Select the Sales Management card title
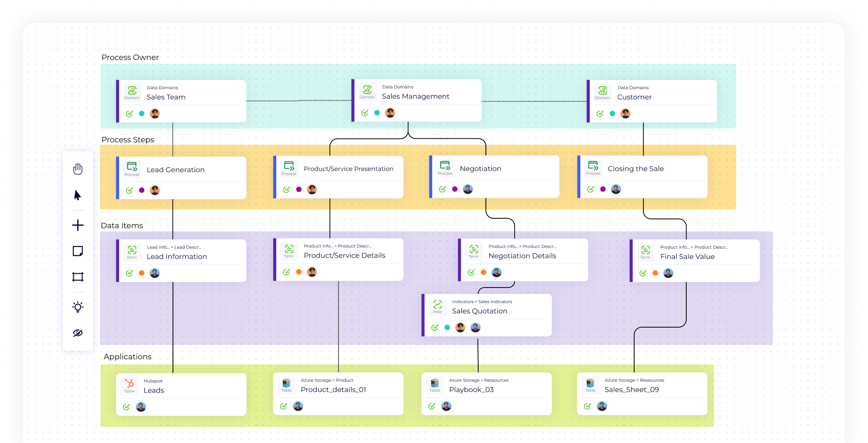Screen dimensions: 868x443 tap(416, 96)
